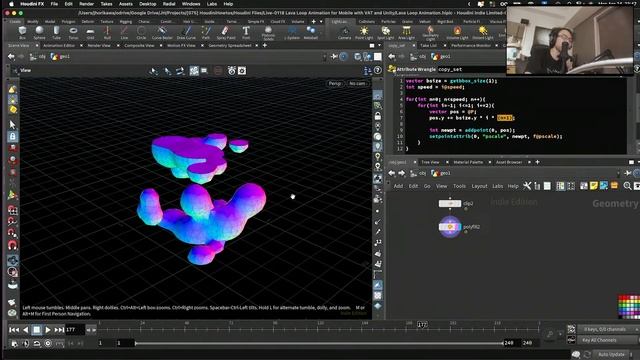This screenshot has height=360, width=640.
Task: Select the Spray Paint shelf tool
Action: point(225,32)
